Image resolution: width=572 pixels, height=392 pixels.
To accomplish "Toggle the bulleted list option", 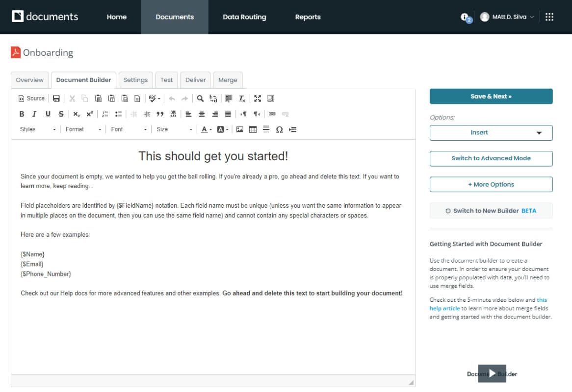I will pos(118,114).
